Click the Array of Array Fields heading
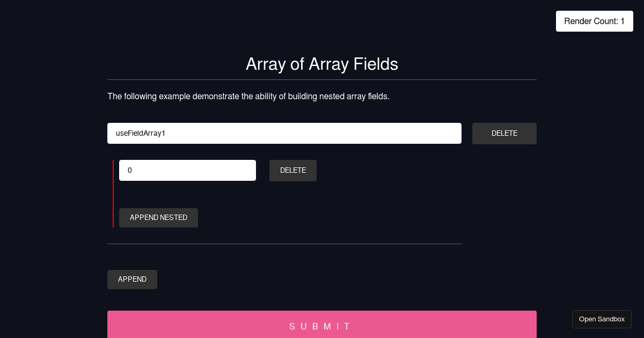This screenshot has width=644, height=338. (x=322, y=64)
